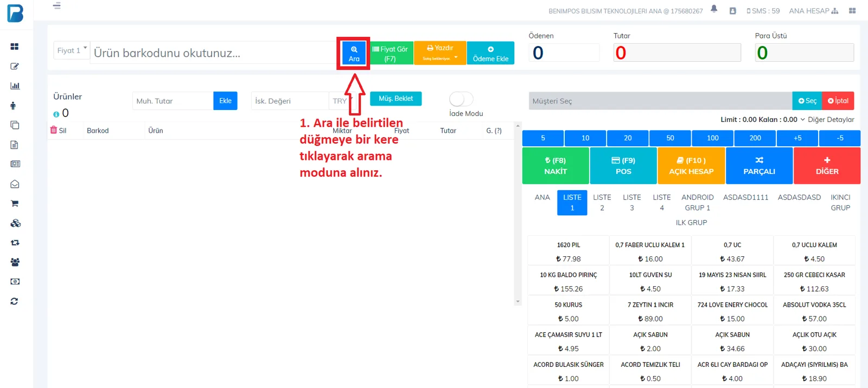Click the red İptal button
The height and width of the screenshot is (388, 868).
(x=838, y=101)
